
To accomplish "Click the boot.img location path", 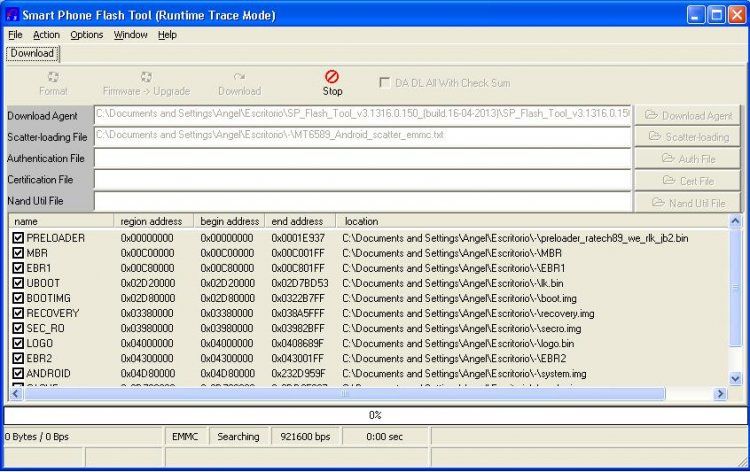I will [459, 298].
